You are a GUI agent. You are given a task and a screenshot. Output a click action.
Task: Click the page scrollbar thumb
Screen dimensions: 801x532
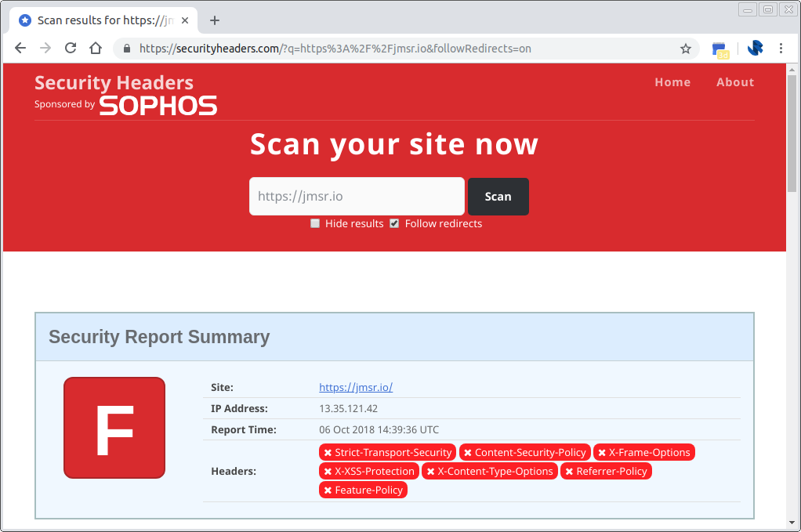pos(792,133)
